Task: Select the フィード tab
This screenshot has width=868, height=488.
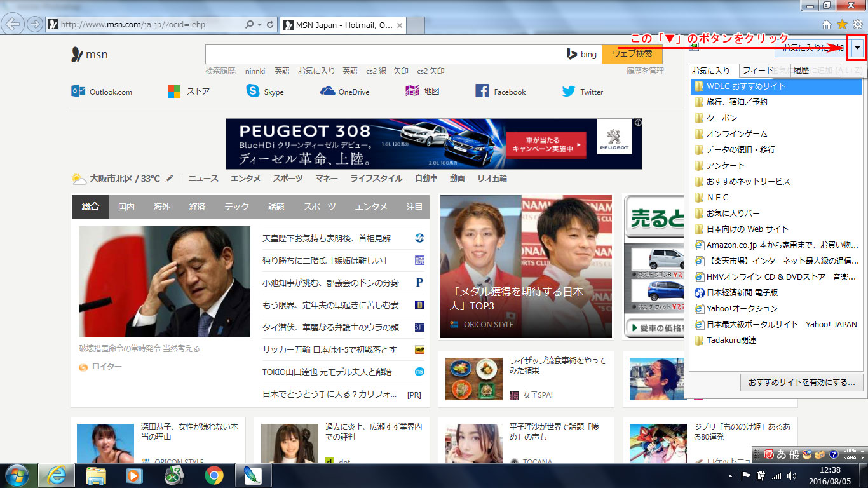Action: pos(758,71)
